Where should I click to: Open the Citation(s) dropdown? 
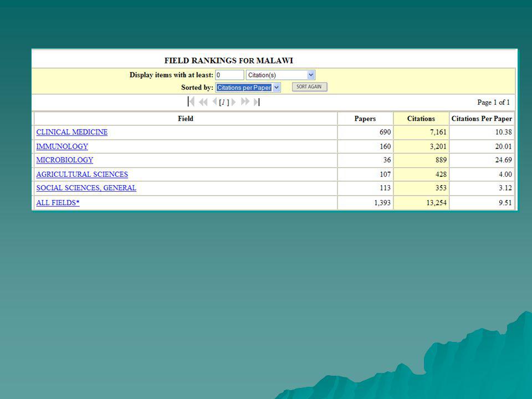pyautogui.click(x=280, y=75)
